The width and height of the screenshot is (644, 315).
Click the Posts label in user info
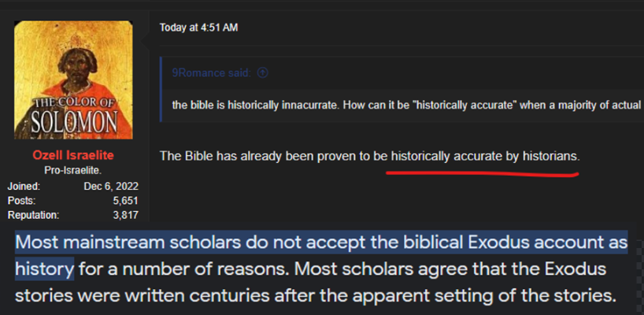21,201
